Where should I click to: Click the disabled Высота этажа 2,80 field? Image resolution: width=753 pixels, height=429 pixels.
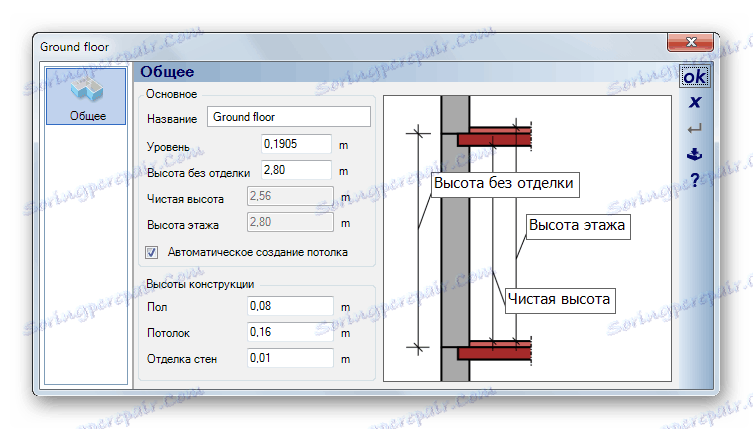pos(290,222)
